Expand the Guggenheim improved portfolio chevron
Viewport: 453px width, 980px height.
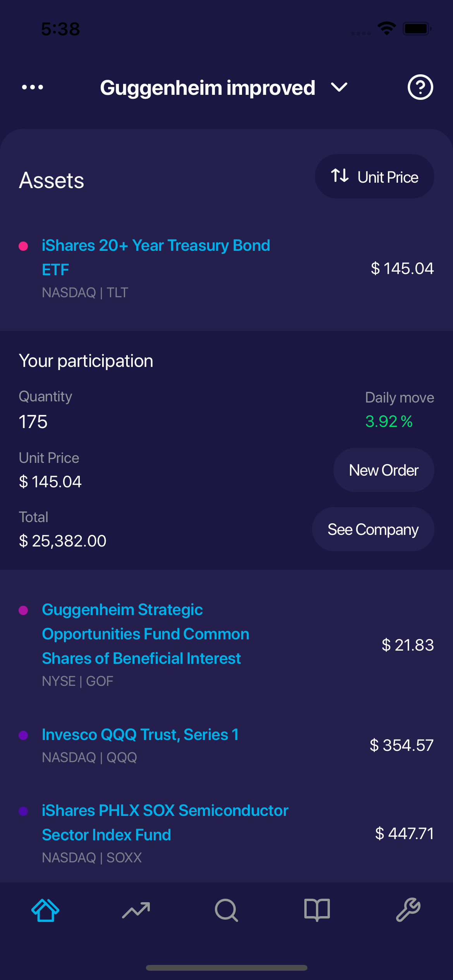click(339, 87)
